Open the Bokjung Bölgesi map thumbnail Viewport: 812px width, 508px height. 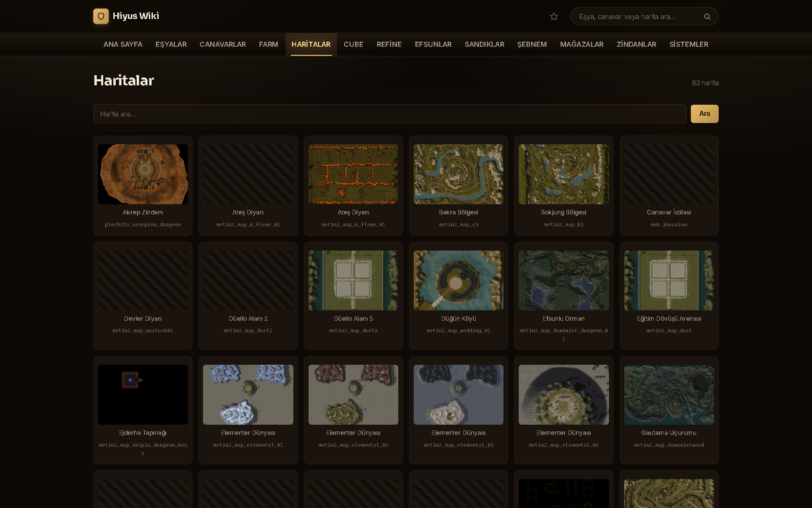click(564, 174)
